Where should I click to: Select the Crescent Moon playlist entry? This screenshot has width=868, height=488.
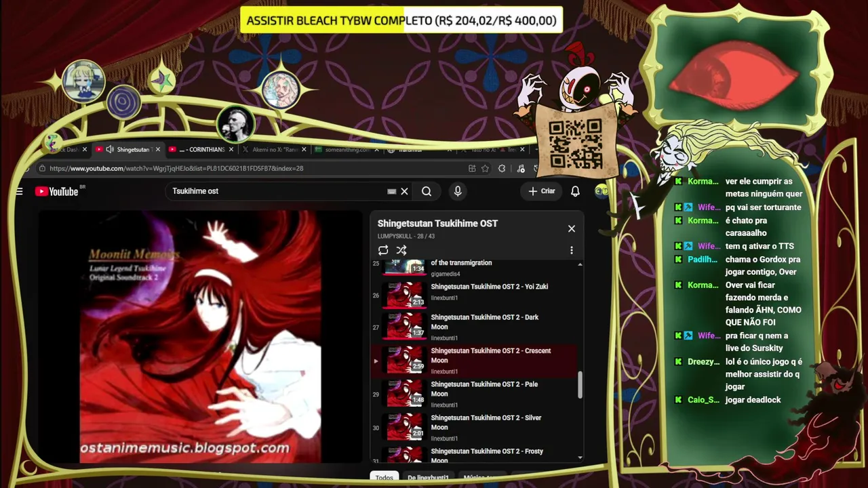point(475,361)
